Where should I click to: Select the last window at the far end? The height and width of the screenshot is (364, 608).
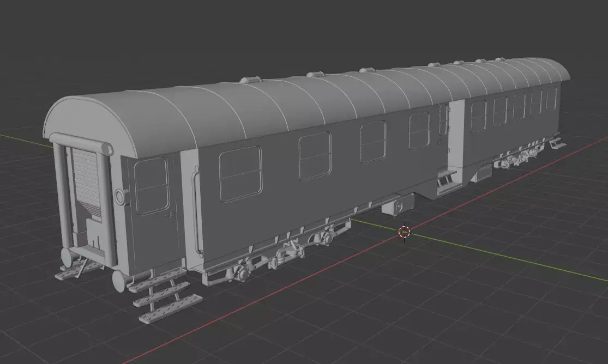click(551, 99)
